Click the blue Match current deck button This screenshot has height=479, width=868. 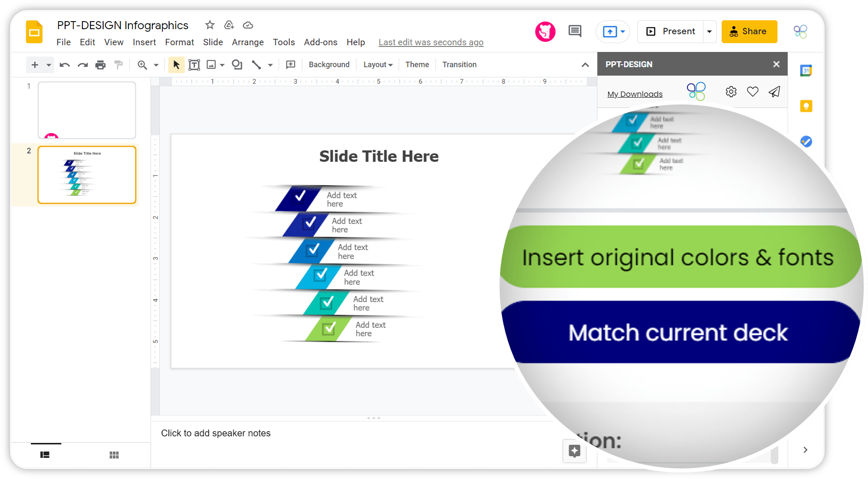click(678, 332)
